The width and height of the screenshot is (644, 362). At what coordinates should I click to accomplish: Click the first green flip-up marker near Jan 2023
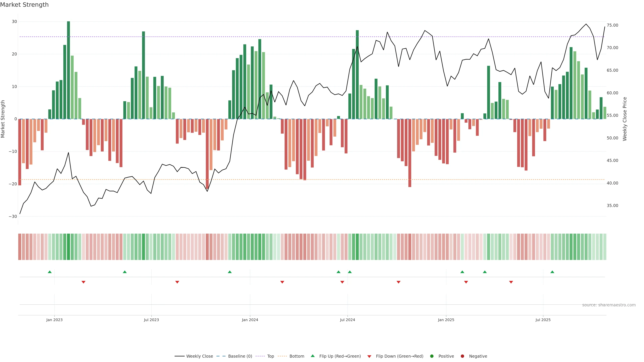[50, 272]
